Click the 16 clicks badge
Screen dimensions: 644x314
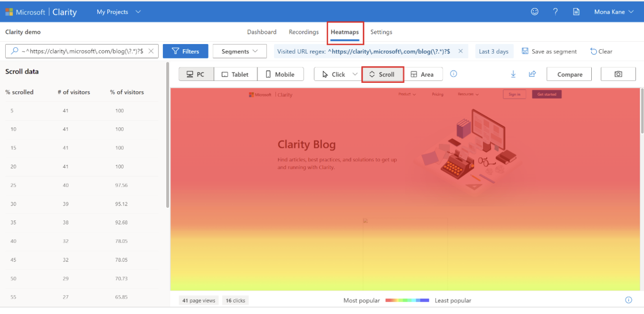tap(235, 301)
